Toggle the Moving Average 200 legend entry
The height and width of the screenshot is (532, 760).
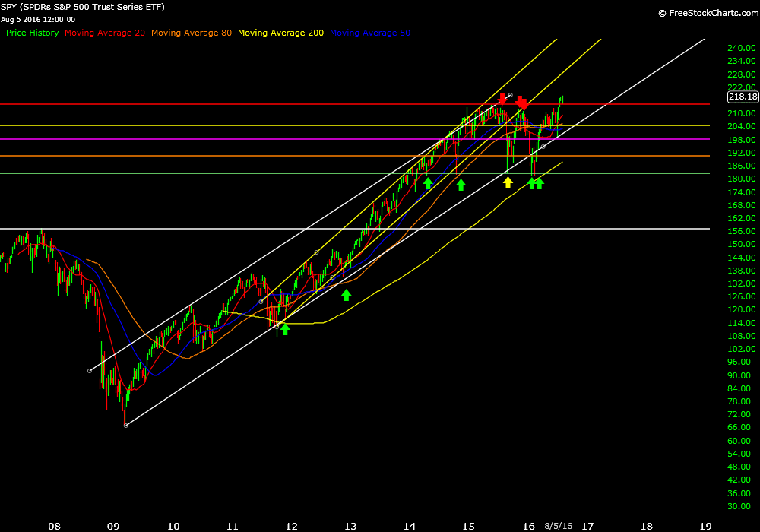tap(280, 33)
